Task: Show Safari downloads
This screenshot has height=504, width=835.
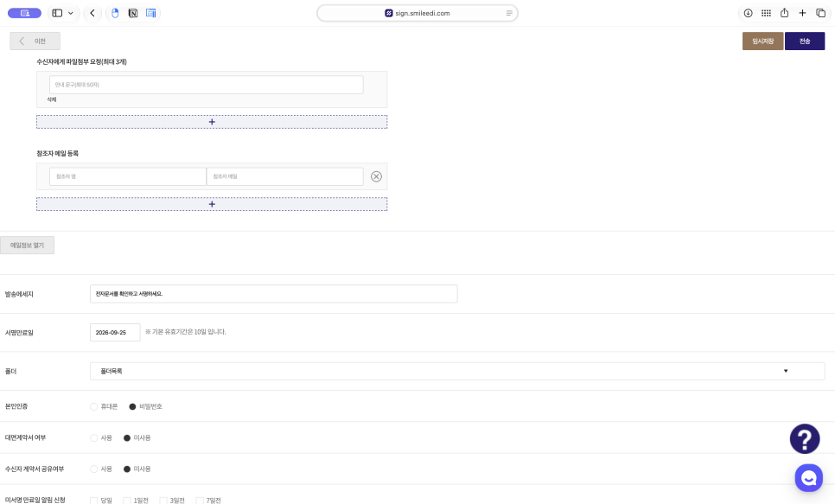Action: 749,13
